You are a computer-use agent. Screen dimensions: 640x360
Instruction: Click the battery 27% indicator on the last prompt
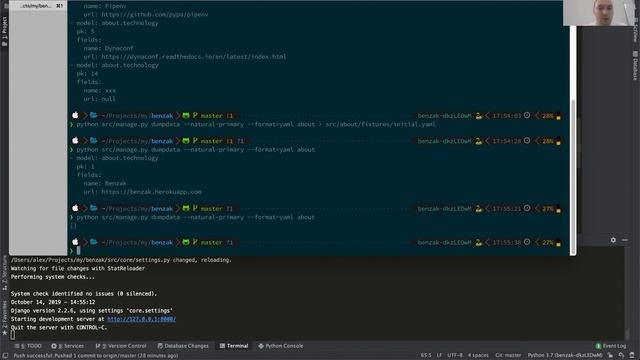tap(551, 242)
